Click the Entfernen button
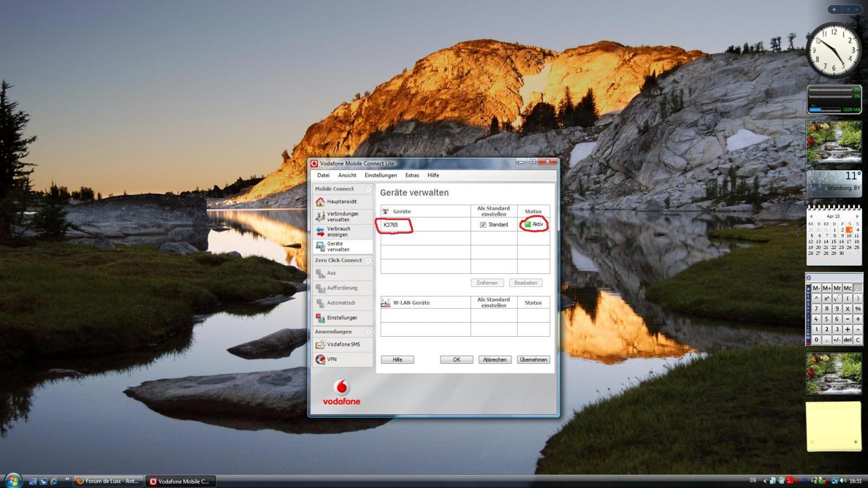 tap(487, 283)
